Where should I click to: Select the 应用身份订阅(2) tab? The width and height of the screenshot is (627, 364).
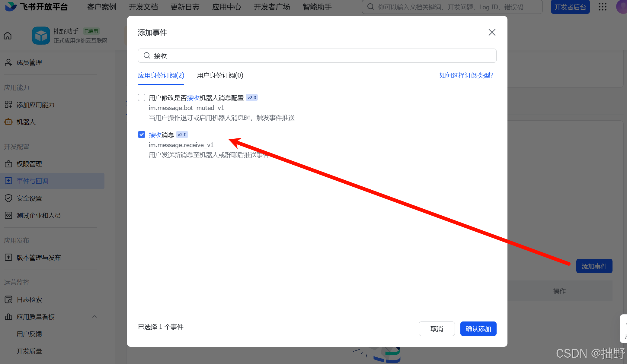tap(161, 75)
